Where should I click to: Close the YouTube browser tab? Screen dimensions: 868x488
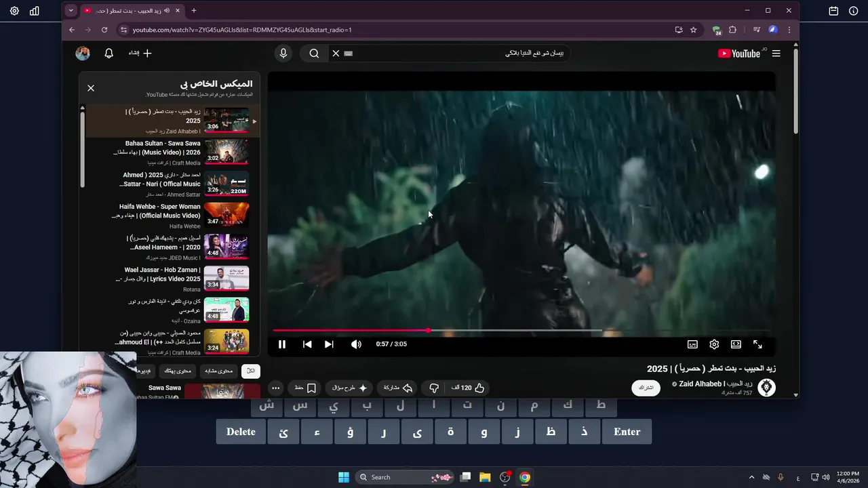coord(178,11)
